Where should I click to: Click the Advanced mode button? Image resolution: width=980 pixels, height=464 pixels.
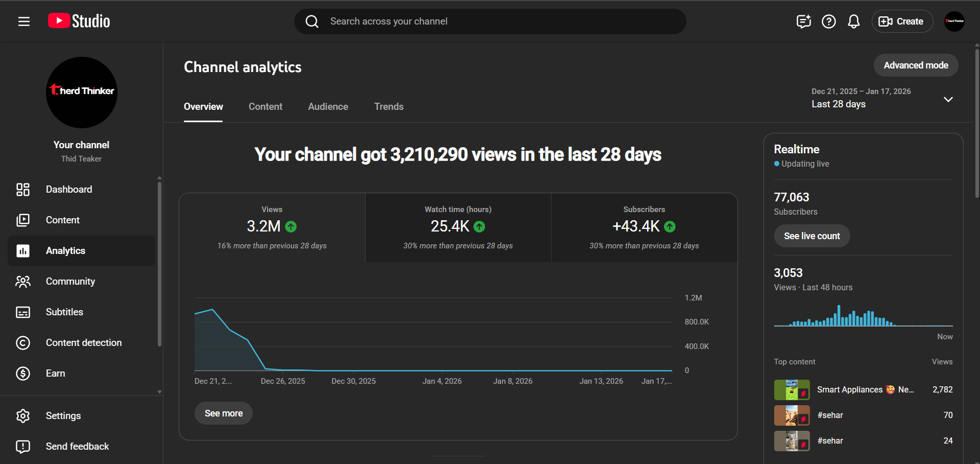click(x=915, y=65)
